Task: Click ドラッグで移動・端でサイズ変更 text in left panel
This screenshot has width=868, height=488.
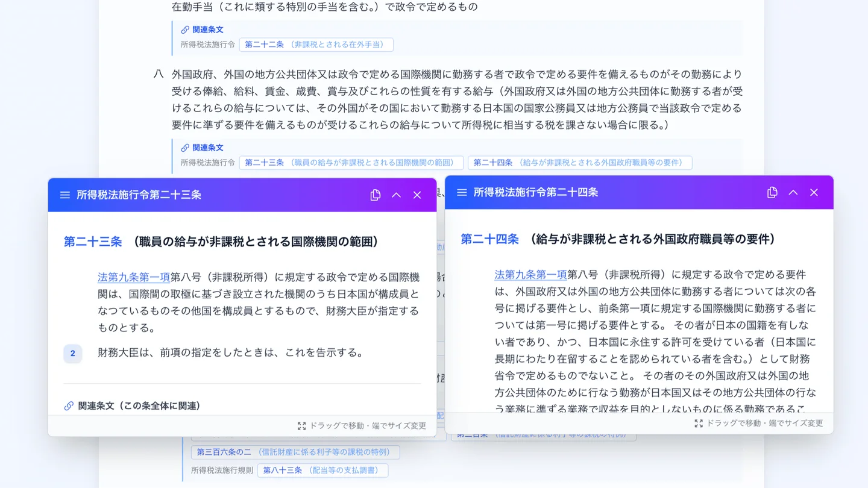Action: 368,426
